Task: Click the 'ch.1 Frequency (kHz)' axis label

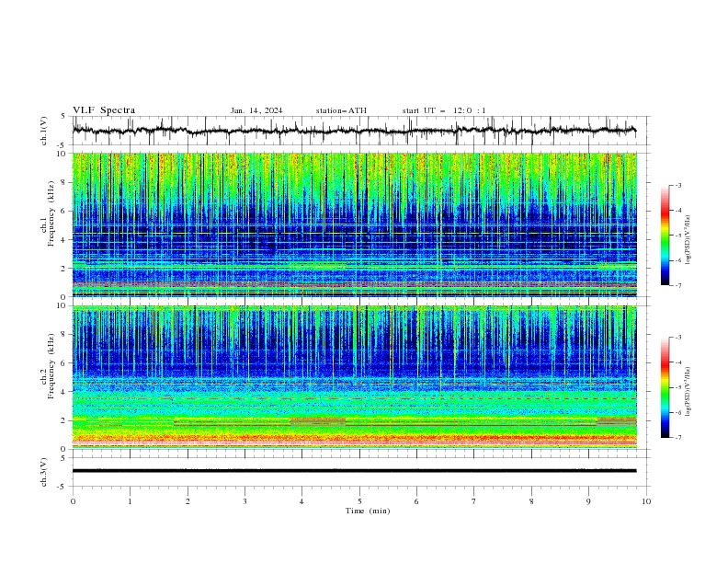Action: click(x=48, y=214)
